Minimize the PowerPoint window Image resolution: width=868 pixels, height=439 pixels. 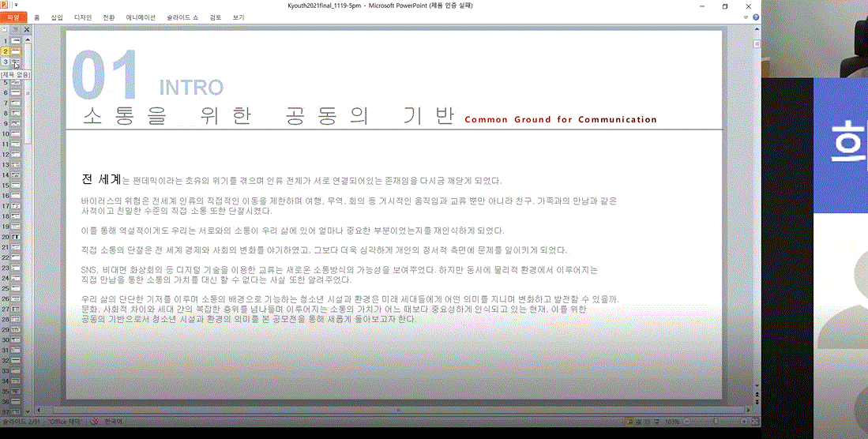[x=701, y=6]
